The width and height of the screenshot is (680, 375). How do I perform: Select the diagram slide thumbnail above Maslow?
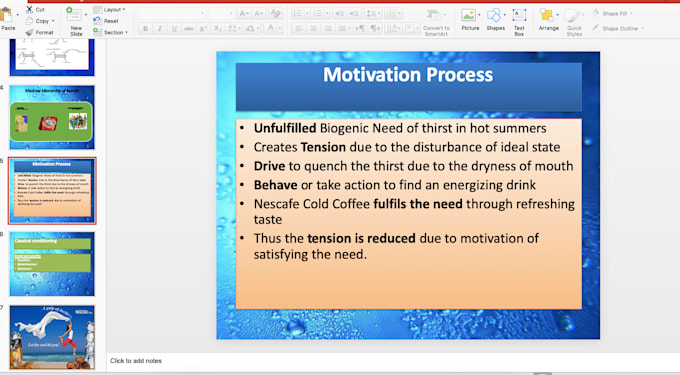tap(52, 57)
